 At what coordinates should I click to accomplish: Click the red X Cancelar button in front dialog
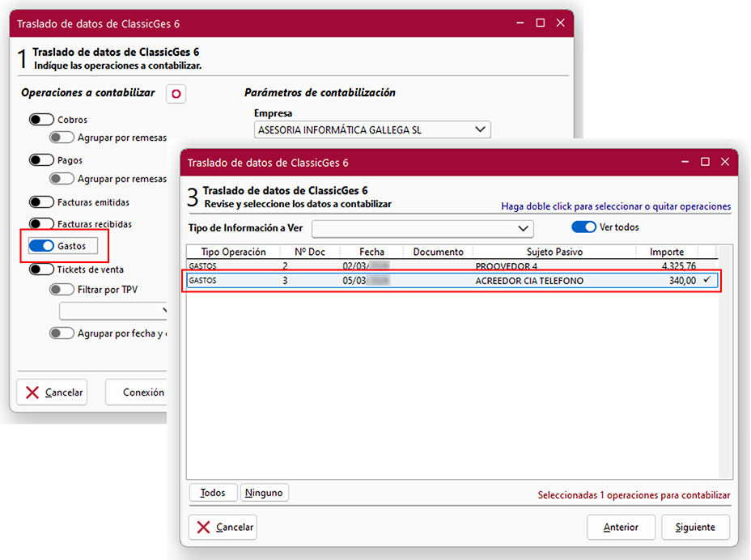(223, 527)
